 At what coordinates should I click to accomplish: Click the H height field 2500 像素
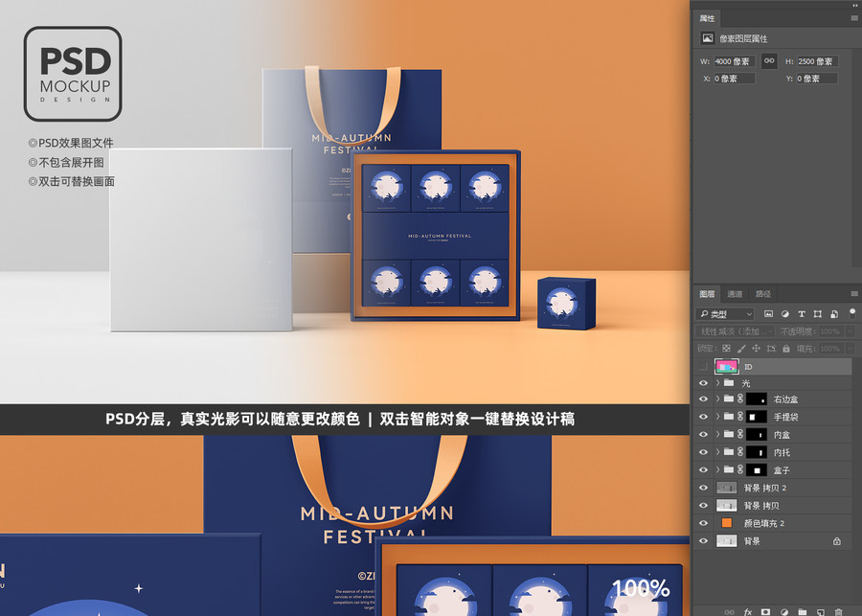(818, 61)
